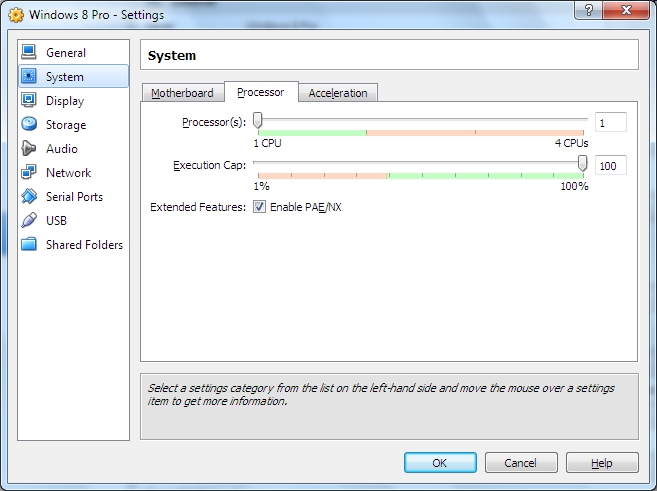The height and width of the screenshot is (491, 657).
Task: Open the Network computers icon
Action: (x=29, y=172)
